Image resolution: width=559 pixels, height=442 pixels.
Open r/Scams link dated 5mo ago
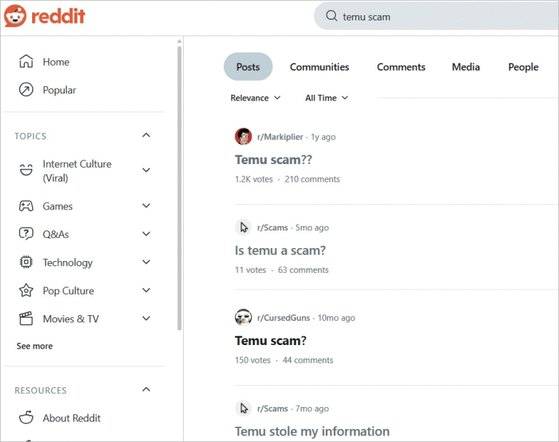tap(272, 228)
